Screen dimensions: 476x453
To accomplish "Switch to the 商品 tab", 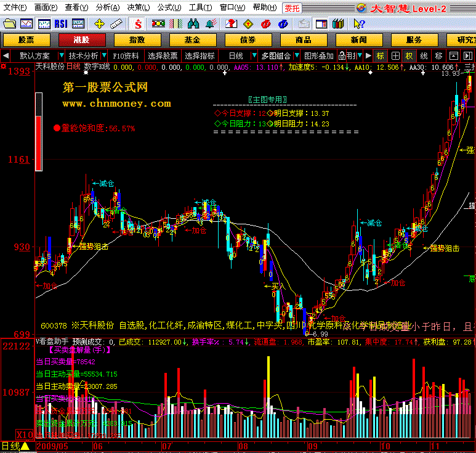I will (x=304, y=40).
